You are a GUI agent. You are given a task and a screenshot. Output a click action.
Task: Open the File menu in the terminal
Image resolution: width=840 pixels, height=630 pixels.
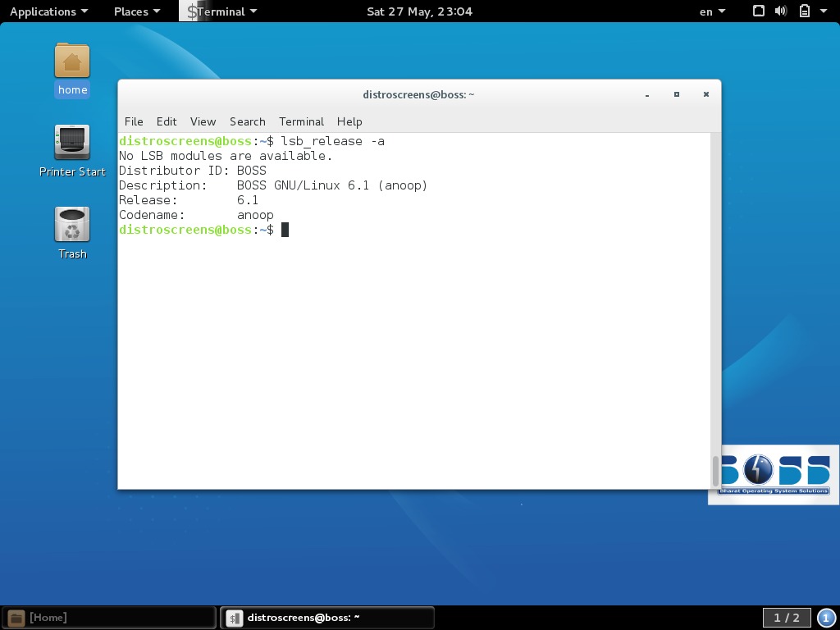tap(134, 121)
